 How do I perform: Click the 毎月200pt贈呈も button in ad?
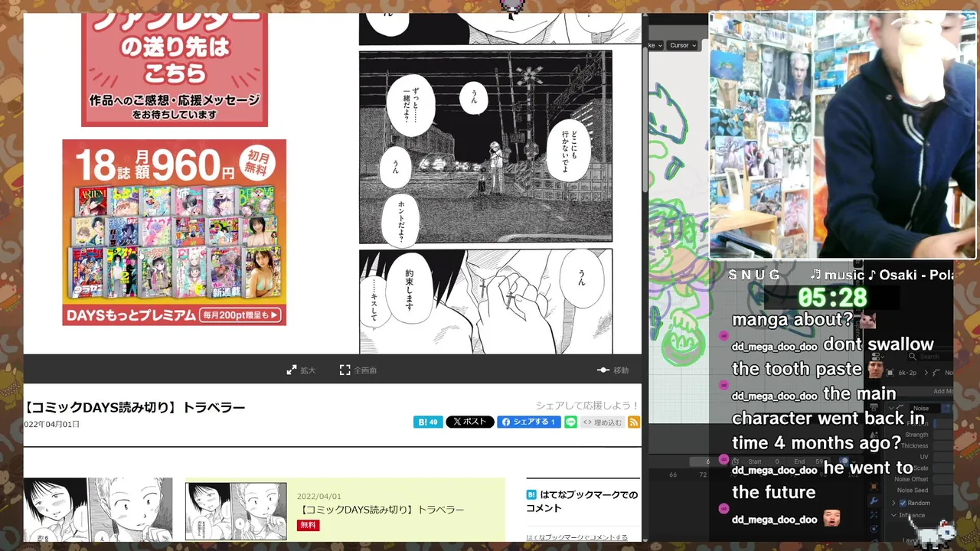[240, 315]
